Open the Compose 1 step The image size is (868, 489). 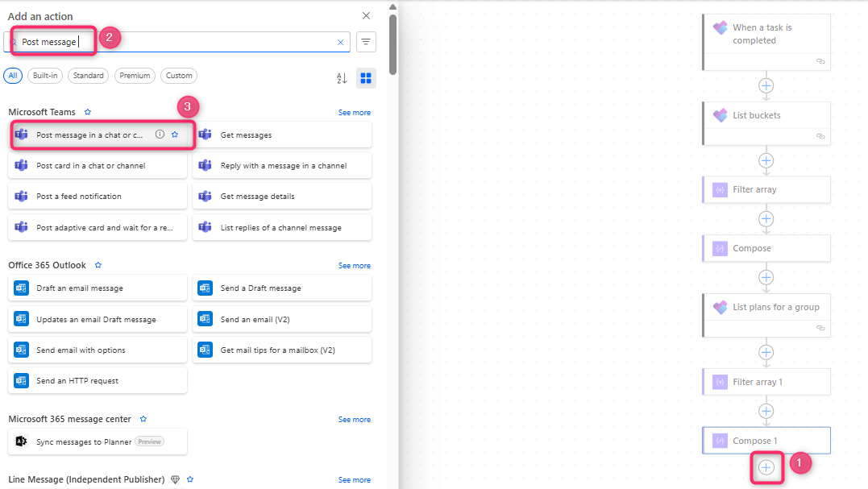[766, 441]
